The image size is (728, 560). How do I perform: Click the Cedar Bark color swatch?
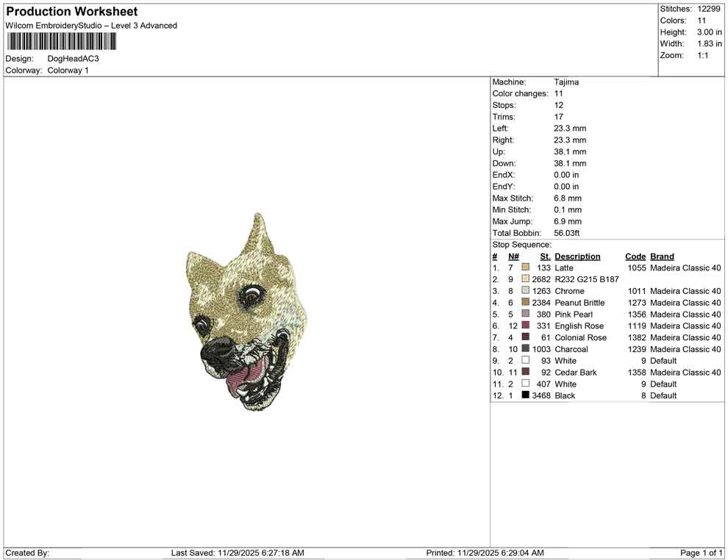525,372
